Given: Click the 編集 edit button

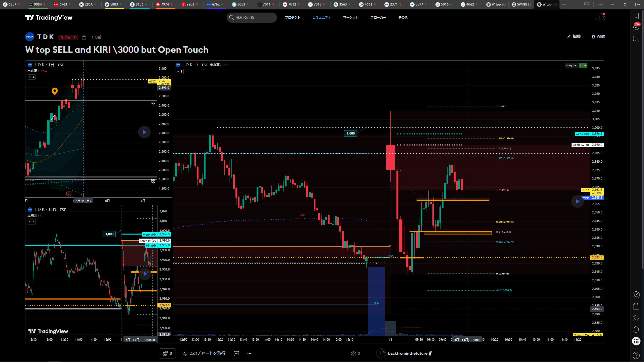Looking at the screenshot, I should tap(574, 36).
